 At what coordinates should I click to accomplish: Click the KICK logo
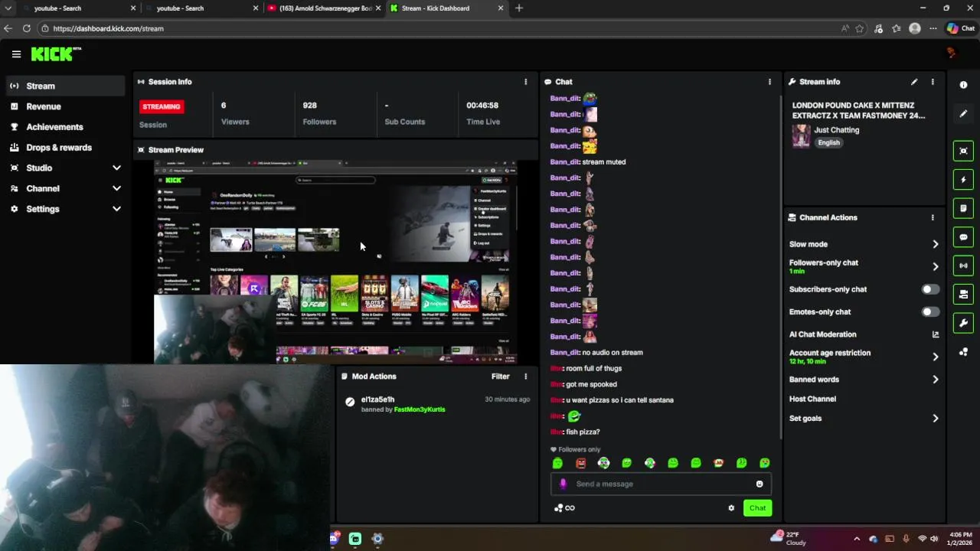coord(55,54)
